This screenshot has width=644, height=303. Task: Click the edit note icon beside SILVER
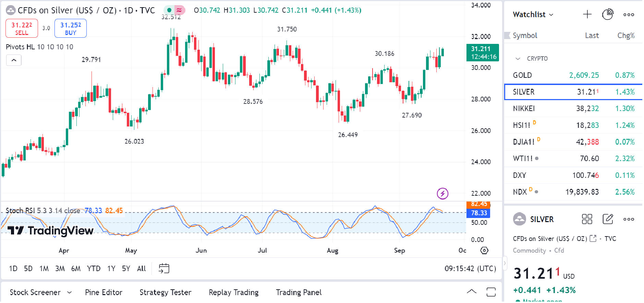pos(608,219)
